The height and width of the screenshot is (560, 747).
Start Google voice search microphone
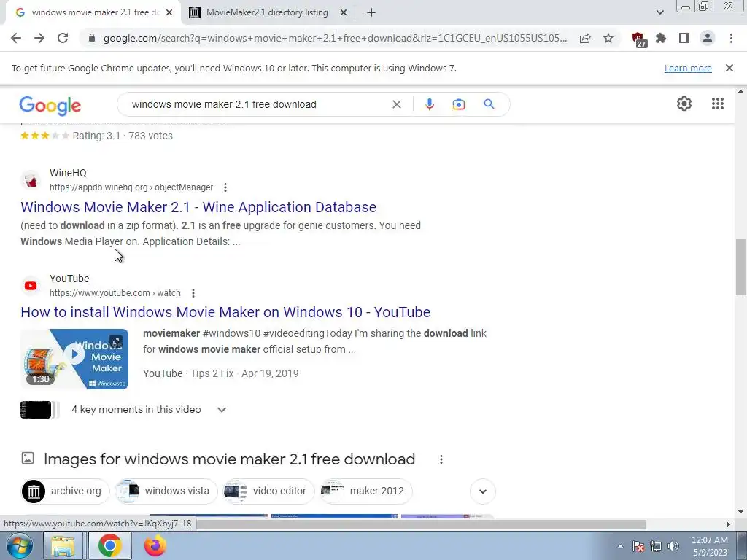point(429,104)
